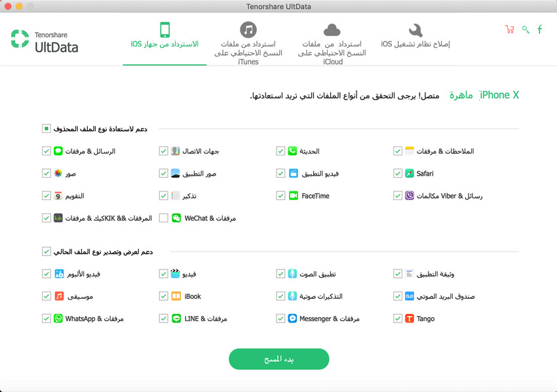557x392 pixels.
Task: Click the Calendar icon showing 9
Action: 58,196
